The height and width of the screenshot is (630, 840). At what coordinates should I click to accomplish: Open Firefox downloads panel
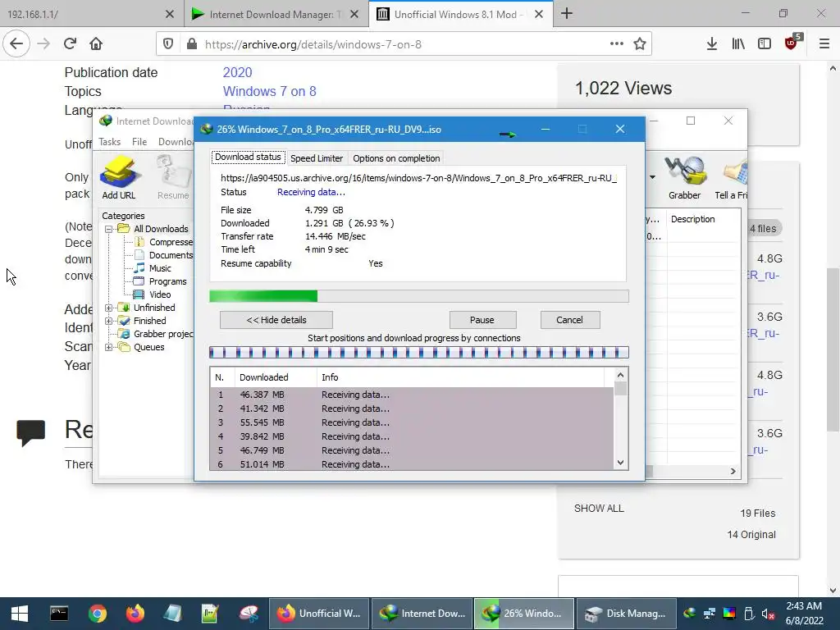711,44
